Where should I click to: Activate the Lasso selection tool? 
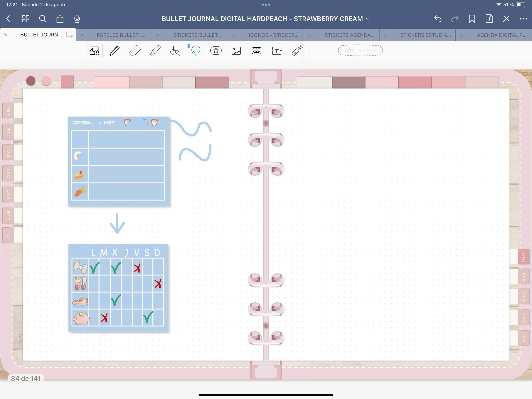click(196, 50)
